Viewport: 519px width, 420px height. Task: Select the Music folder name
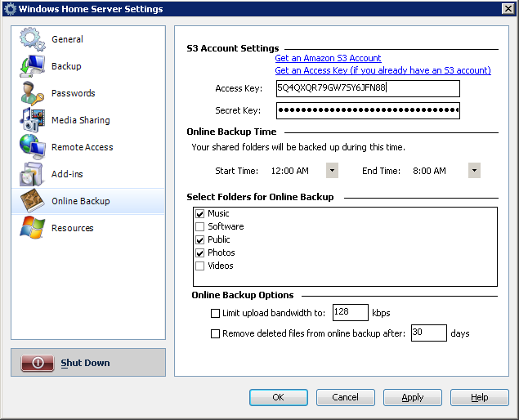pos(218,213)
